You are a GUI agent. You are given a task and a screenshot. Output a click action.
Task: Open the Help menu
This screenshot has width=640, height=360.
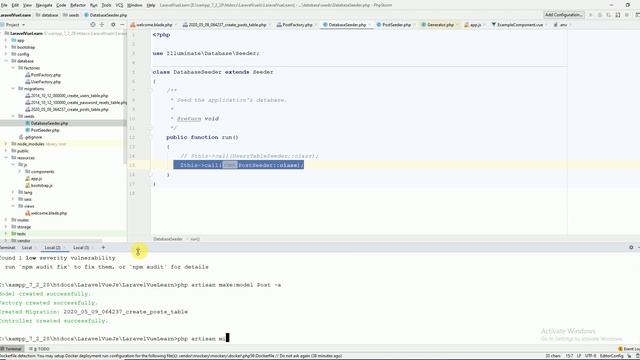(x=151, y=5)
